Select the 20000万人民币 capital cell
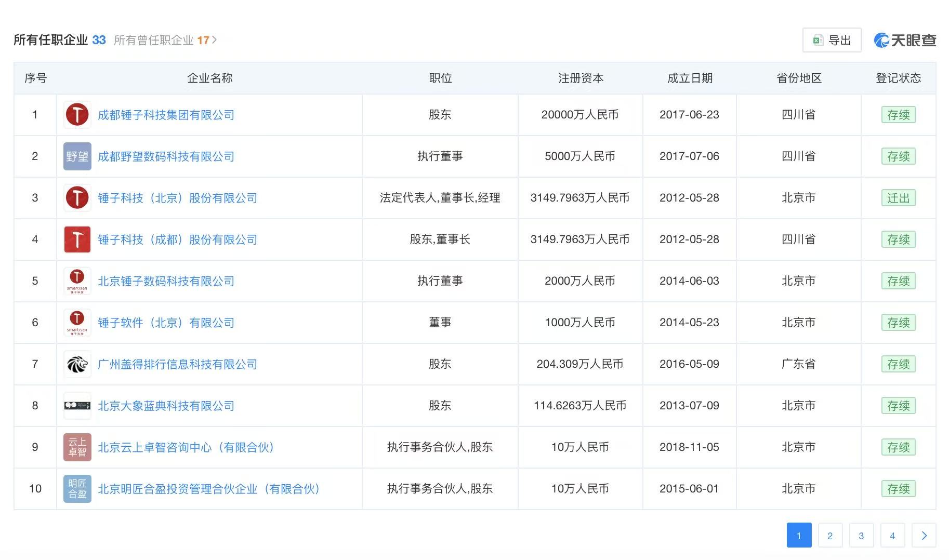The image size is (949, 560). click(x=580, y=115)
